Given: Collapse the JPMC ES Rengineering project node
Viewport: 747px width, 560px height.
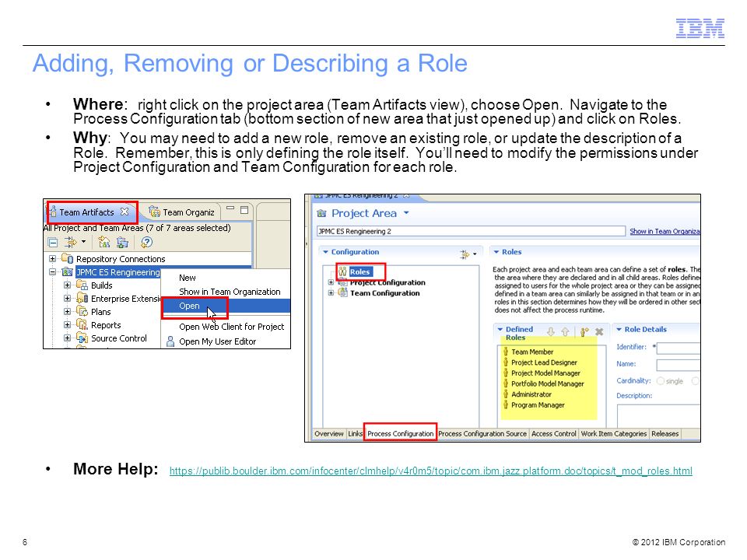Looking at the screenshot, I should click(x=52, y=272).
